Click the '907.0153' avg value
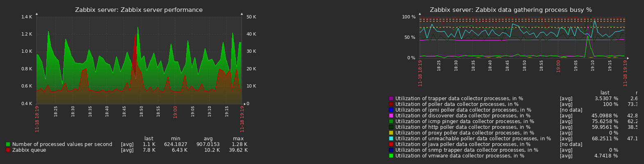Screen dimensions: 644x164 pos(208,144)
